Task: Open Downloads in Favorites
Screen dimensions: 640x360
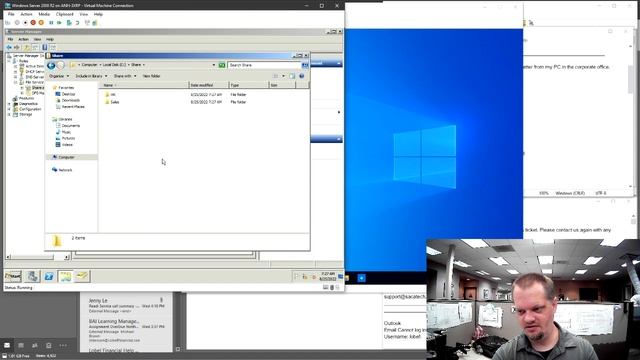Action: click(x=68, y=100)
